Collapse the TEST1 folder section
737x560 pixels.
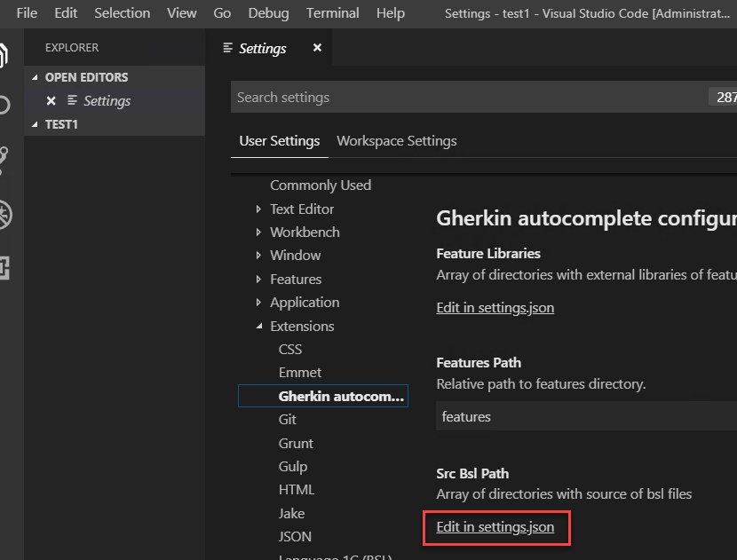tap(35, 124)
